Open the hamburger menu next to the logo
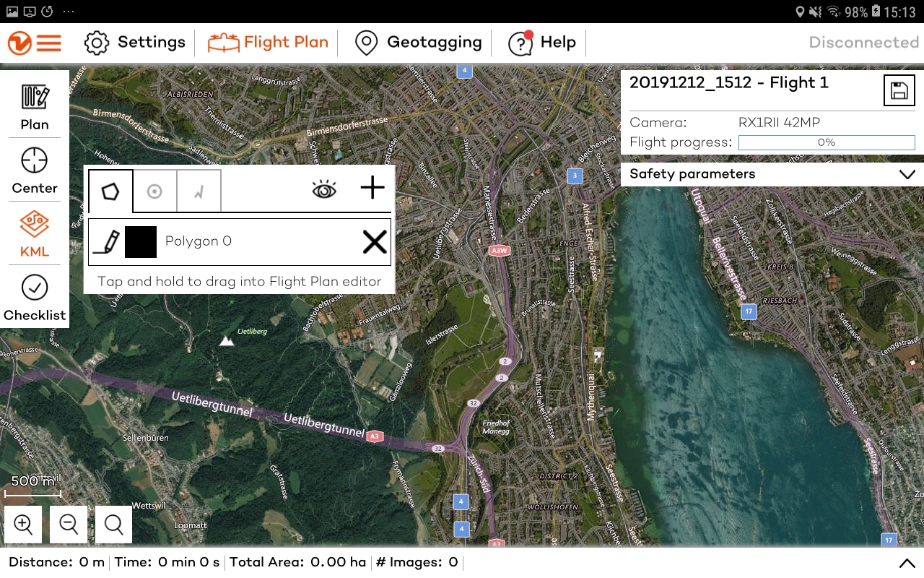The image size is (924, 578). (48, 43)
